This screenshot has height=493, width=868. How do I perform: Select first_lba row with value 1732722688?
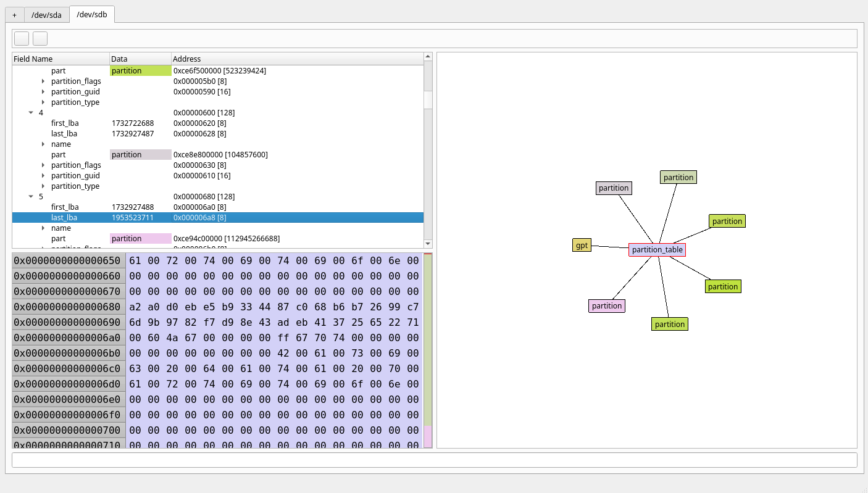click(x=217, y=123)
